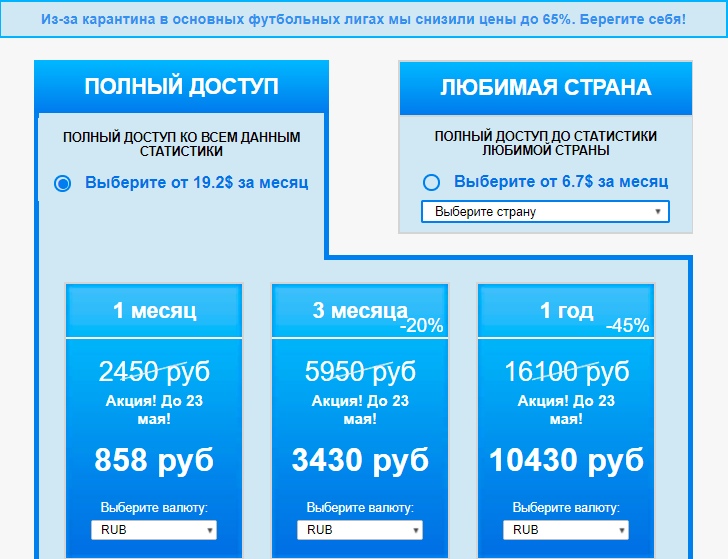
Task: Choose the '3 месяца' subscription card header
Action: [x=358, y=310]
